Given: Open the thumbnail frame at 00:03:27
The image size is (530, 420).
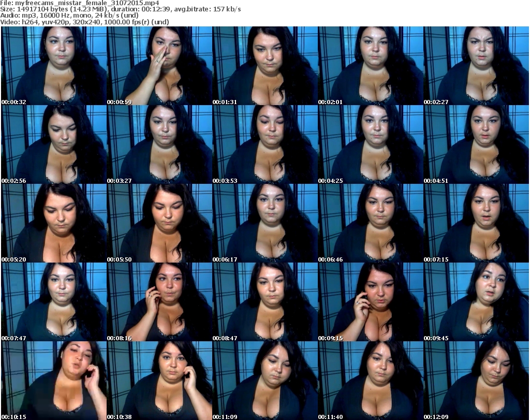Looking at the screenshot, I should (159, 144).
